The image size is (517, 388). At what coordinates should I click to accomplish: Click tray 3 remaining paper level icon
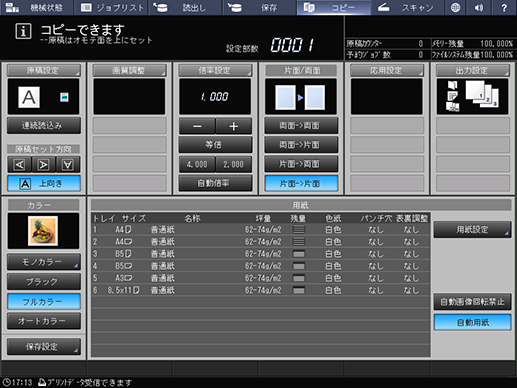[x=299, y=254]
